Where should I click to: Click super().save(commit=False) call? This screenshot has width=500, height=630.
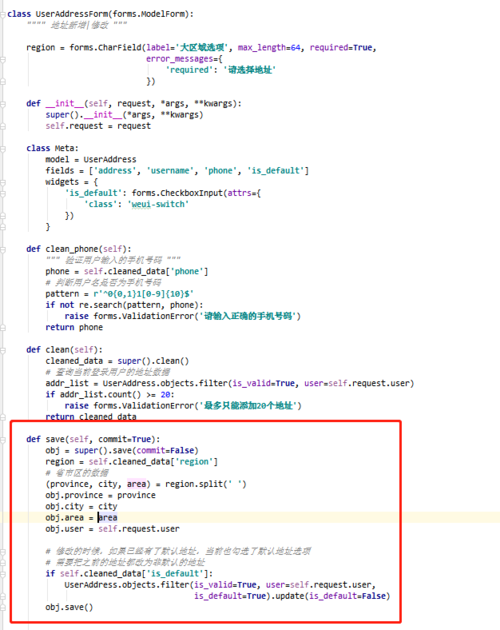tap(136, 451)
